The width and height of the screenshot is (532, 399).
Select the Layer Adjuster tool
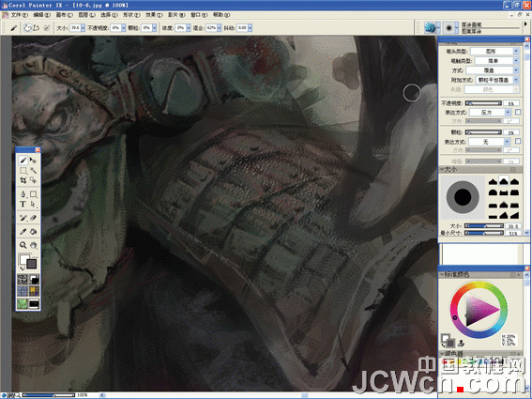point(33,160)
